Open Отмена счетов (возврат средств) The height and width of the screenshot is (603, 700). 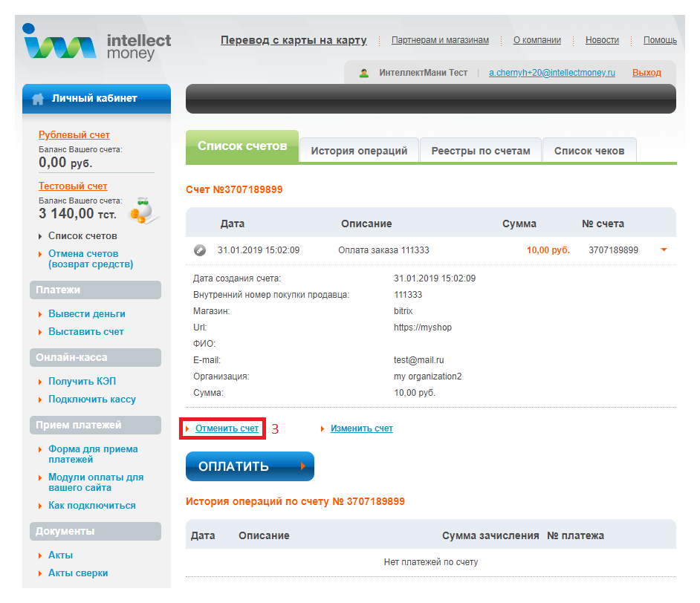click(x=91, y=258)
